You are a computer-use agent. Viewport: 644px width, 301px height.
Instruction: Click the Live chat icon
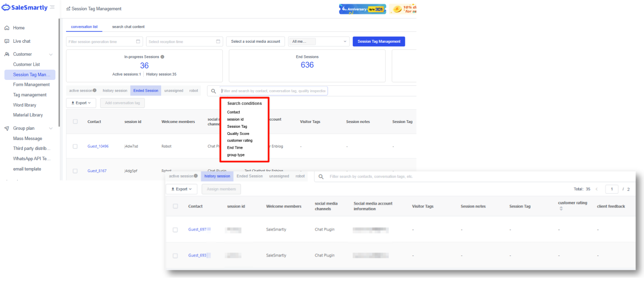[7, 41]
